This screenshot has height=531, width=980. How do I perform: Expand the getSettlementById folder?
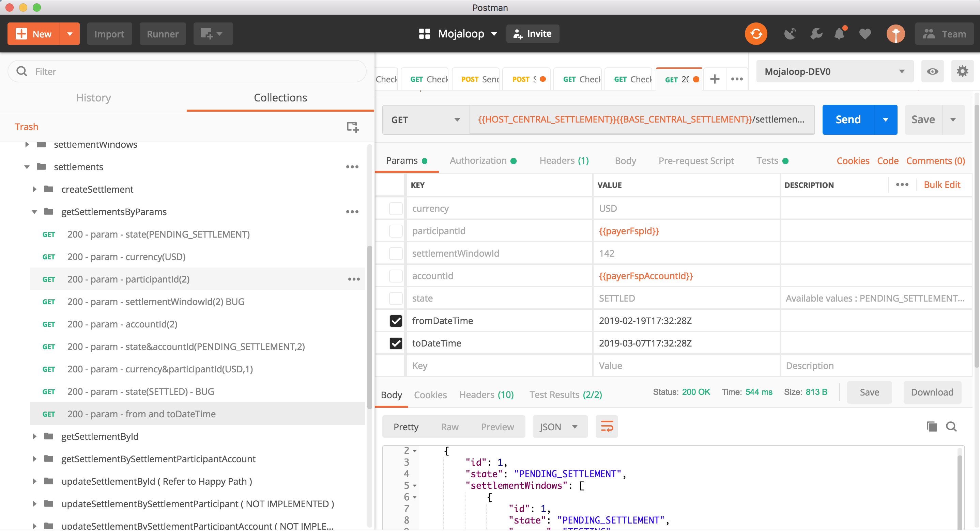(35, 436)
